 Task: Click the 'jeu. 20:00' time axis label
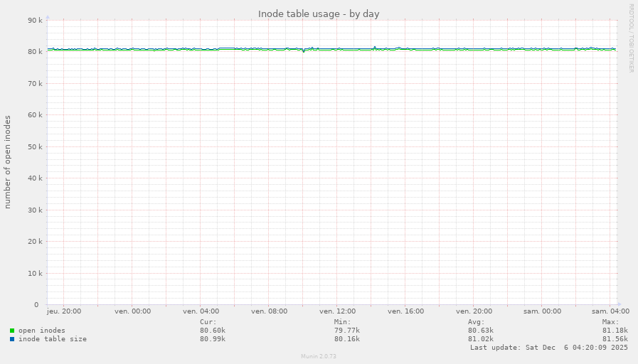[64, 311]
